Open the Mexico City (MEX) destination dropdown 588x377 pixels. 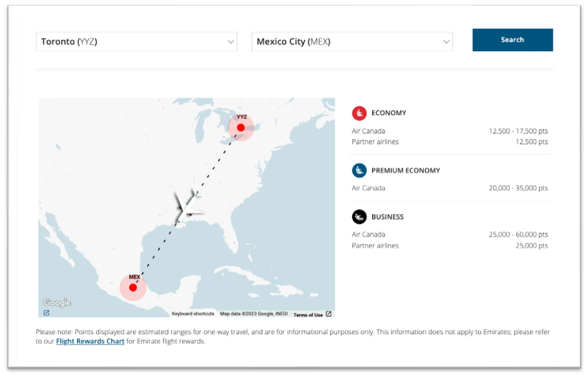pos(352,41)
